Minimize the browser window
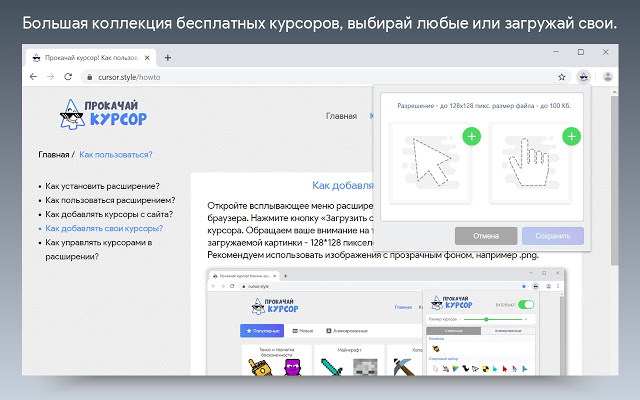This screenshot has height=400, width=640. 556,52
